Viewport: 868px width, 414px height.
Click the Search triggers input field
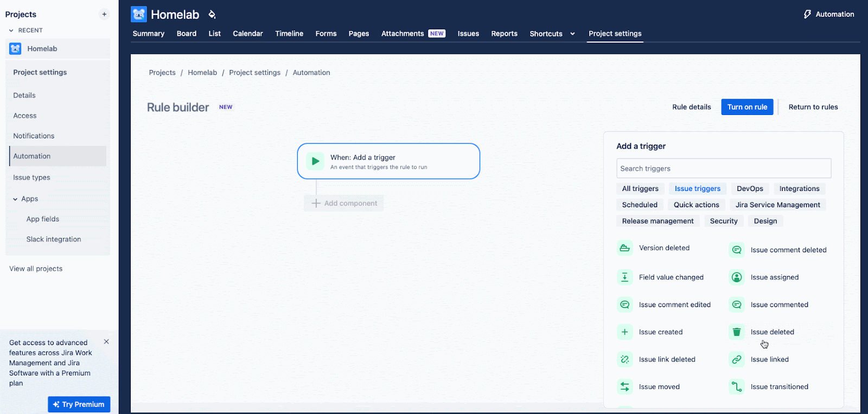(x=724, y=169)
